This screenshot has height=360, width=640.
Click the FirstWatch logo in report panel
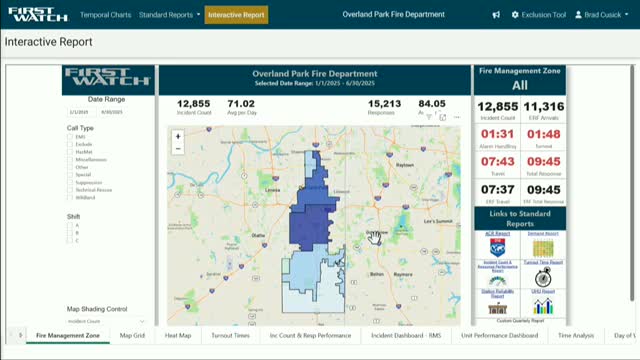(x=108, y=77)
